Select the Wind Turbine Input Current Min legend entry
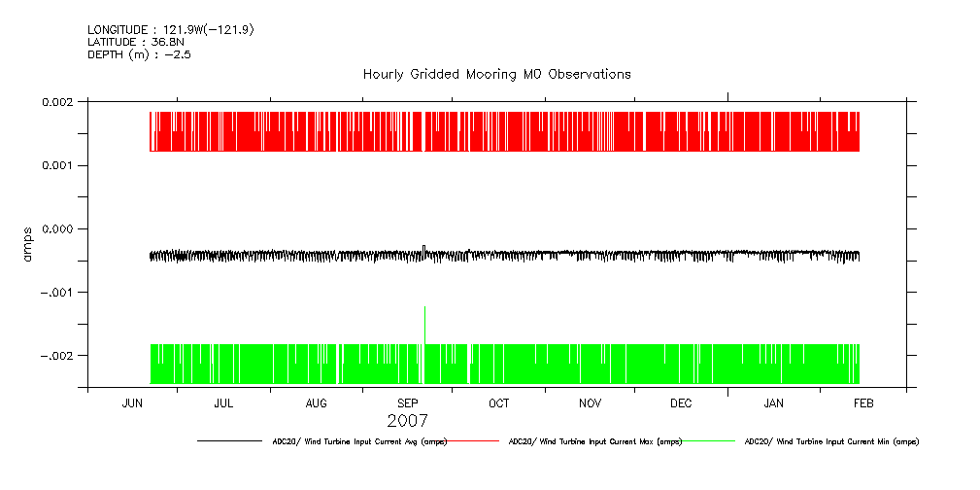Image resolution: width=980 pixels, height=490 pixels. [830, 441]
